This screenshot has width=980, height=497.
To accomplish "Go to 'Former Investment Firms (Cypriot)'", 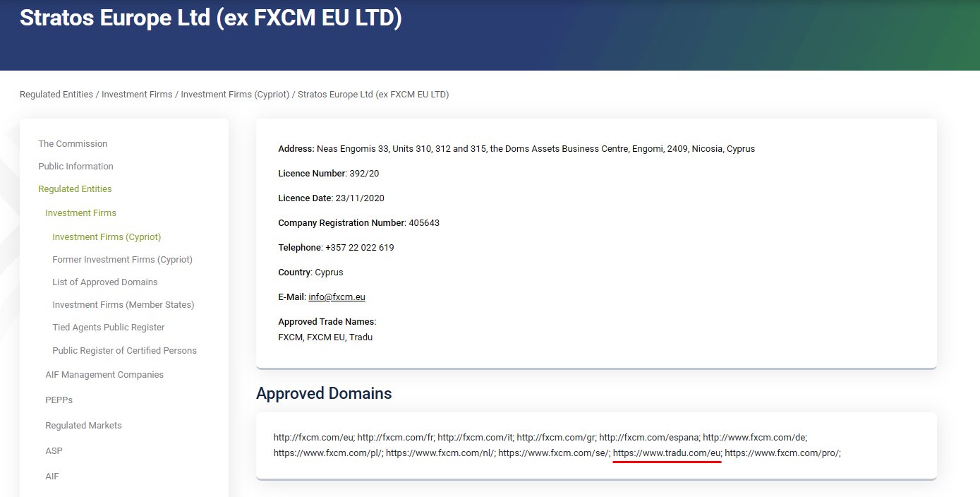I will [x=122, y=260].
